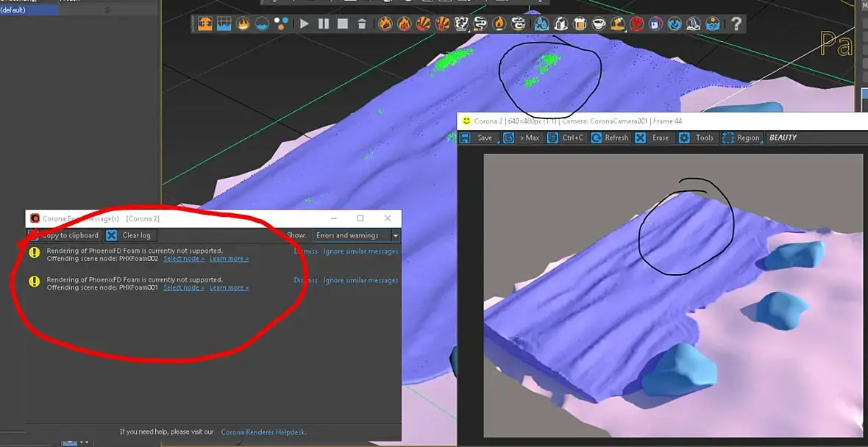Minimize the Corona Error Messages window

(x=334, y=218)
